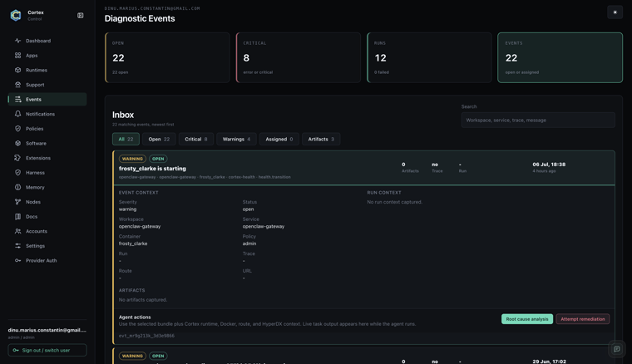Click the Root cause analysis button
632x364 pixels.
point(526,319)
